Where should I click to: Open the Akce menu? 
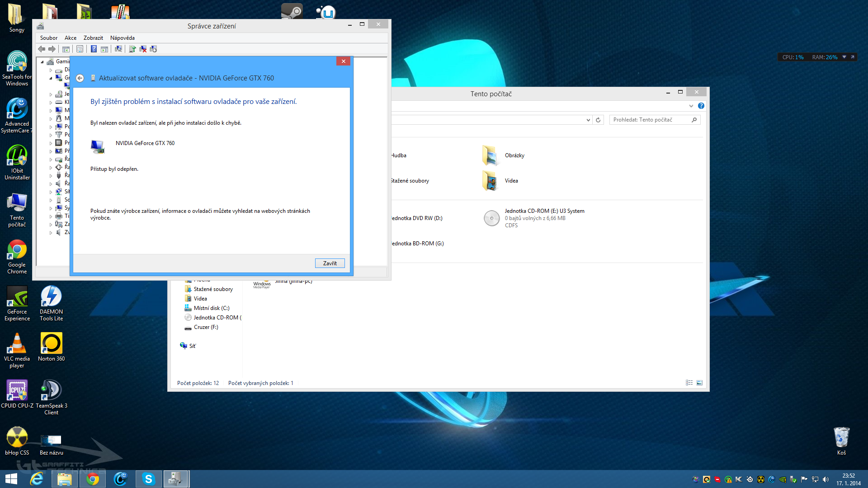[70, 38]
